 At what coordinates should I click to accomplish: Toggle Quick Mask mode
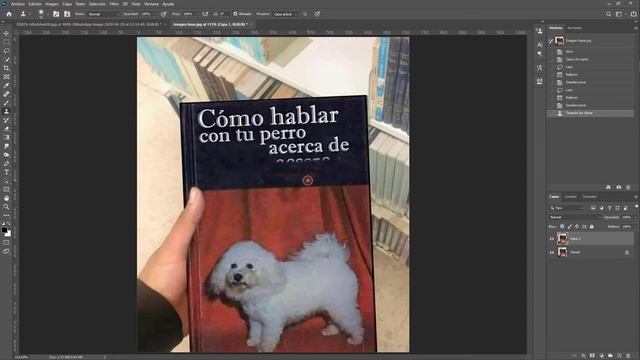(6, 243)
